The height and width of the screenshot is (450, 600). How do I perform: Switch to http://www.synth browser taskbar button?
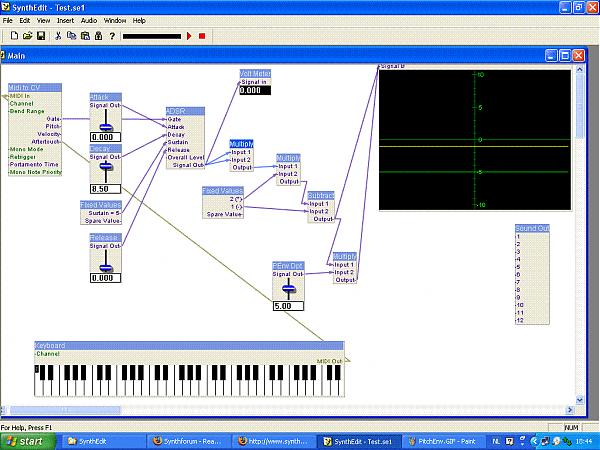274,442
